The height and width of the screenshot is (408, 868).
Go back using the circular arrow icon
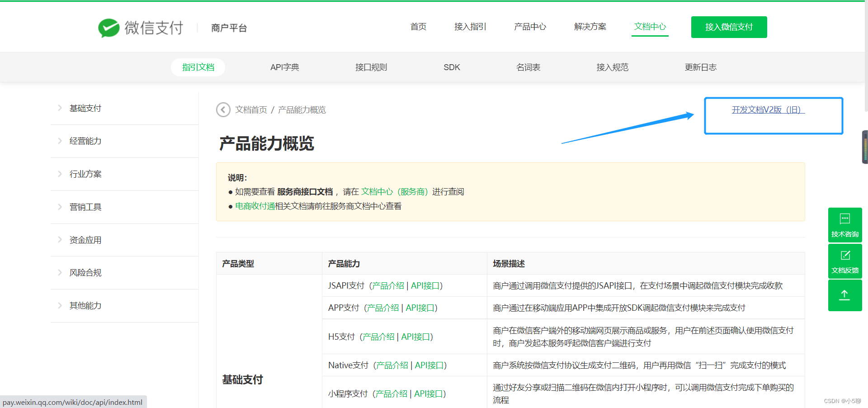(x=223, y=109)
